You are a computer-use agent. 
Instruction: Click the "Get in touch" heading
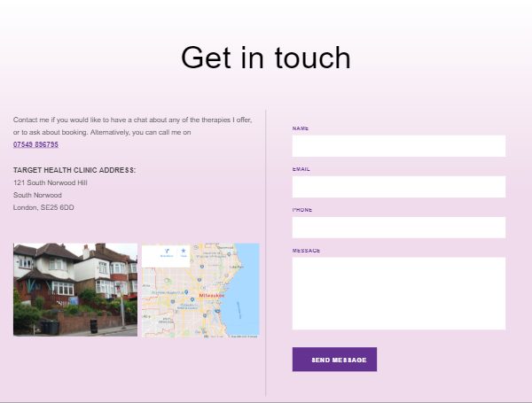click(x=266, y=58)
